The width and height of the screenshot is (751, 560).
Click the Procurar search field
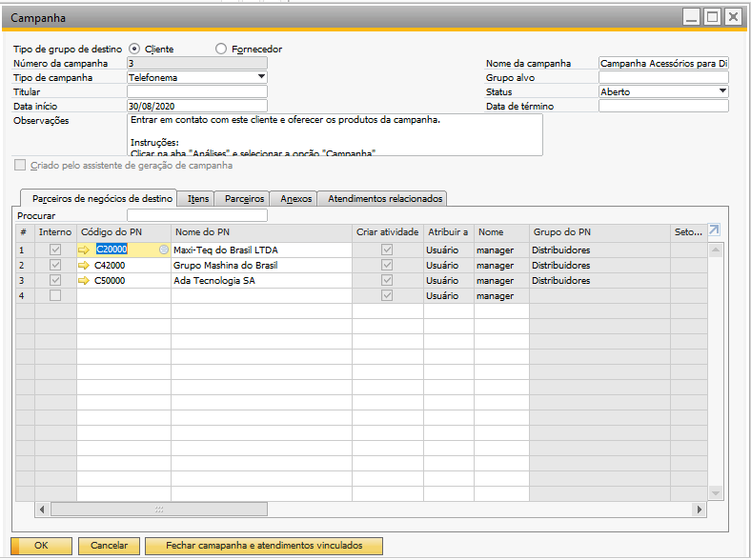click(x=197, y=215)
